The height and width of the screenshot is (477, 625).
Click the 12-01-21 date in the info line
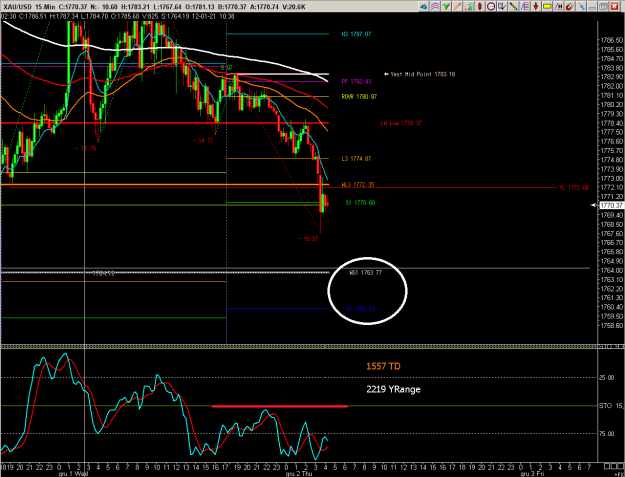tap(204, 16)
